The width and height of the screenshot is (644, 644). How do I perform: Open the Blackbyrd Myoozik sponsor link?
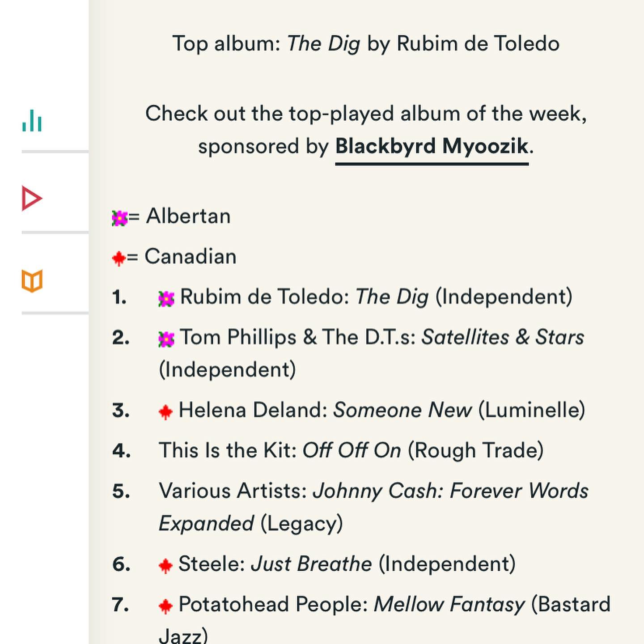pos(432,147)
